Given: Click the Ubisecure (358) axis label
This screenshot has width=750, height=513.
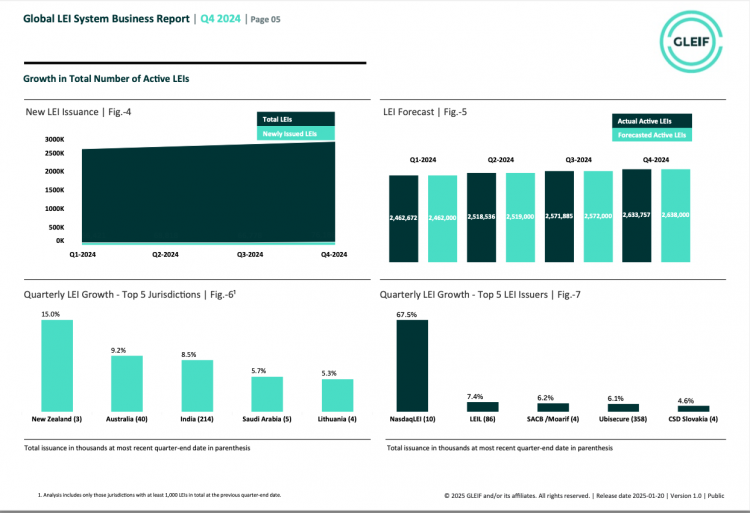Looking at the screenshot, I should (x=622, y=419).
